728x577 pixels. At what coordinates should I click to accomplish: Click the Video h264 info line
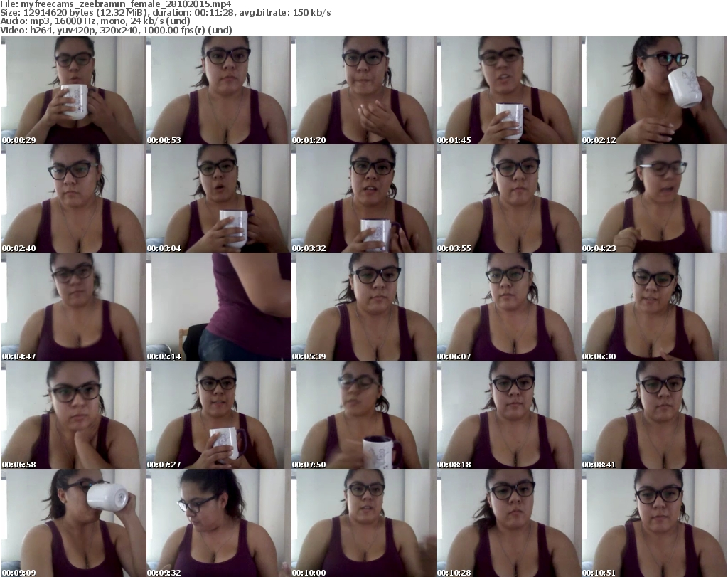(x=116, y=30)
